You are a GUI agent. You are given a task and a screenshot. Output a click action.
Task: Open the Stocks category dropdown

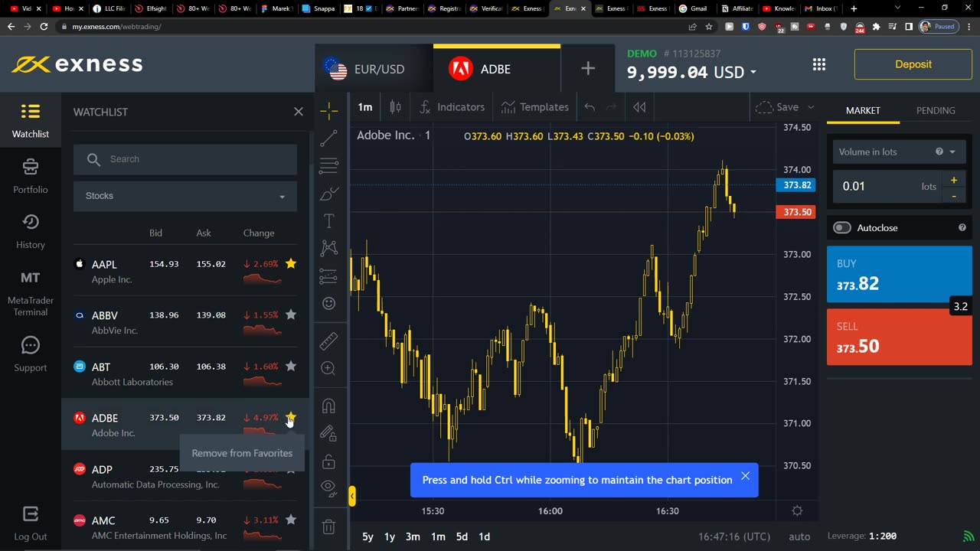(x=185, y=196)
